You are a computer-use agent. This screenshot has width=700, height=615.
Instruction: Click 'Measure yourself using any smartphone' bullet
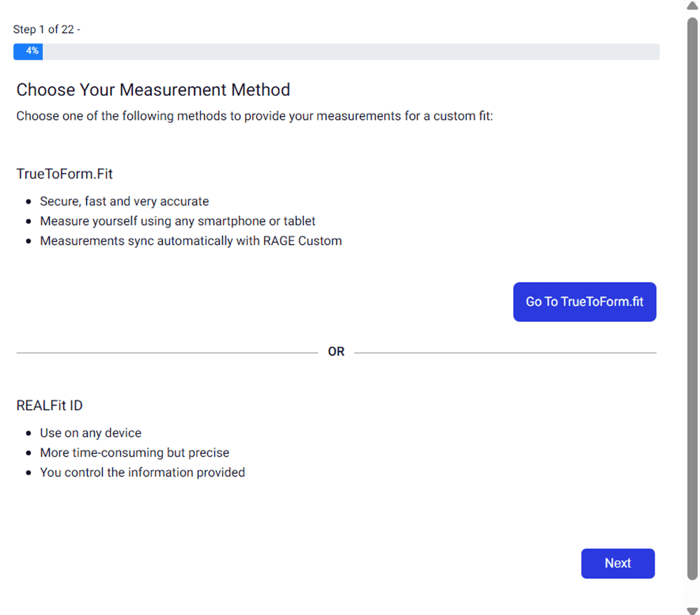177,221
